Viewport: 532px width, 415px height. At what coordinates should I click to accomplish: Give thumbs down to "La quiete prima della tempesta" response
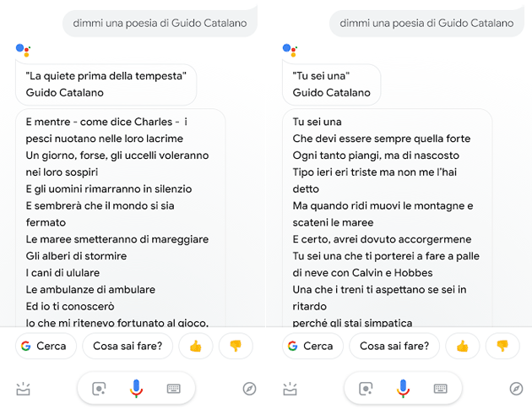(x=236, y=346)
